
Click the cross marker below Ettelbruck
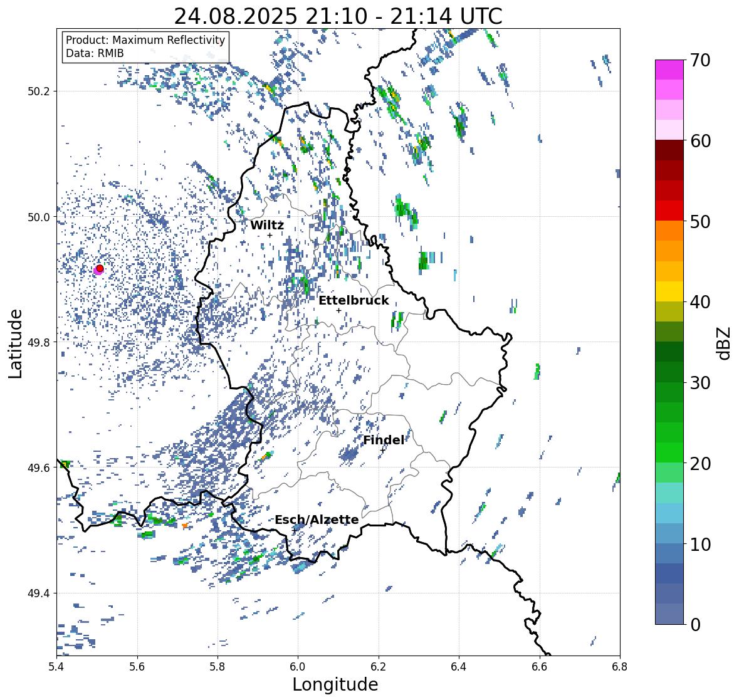tap(338, 310)
